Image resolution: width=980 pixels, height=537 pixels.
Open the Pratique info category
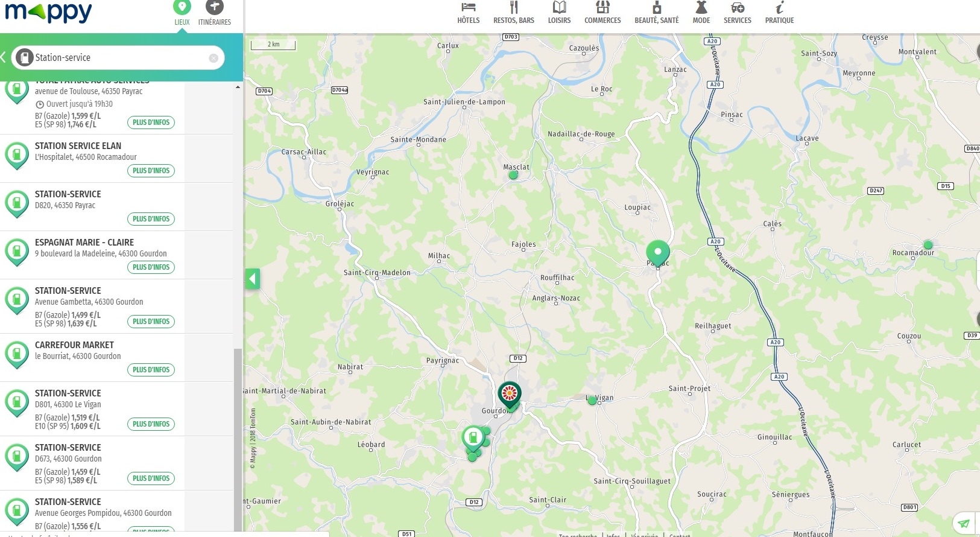click(x=779, y=13)
